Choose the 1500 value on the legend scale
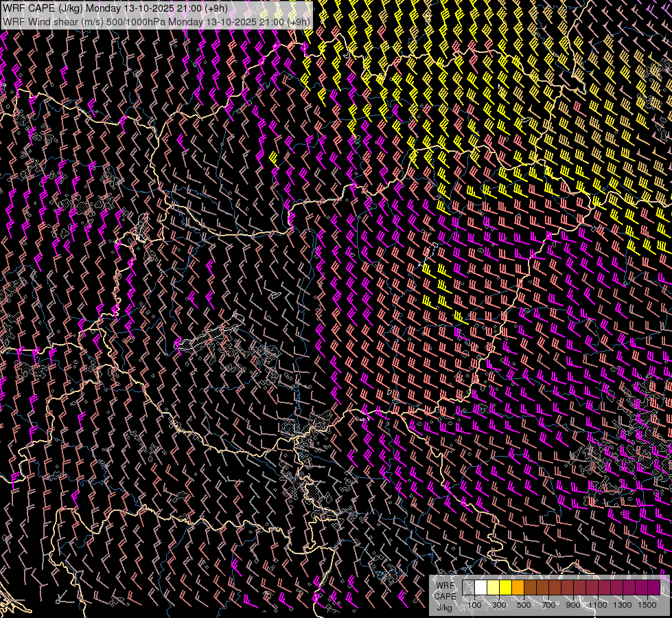 pos(647,605)
